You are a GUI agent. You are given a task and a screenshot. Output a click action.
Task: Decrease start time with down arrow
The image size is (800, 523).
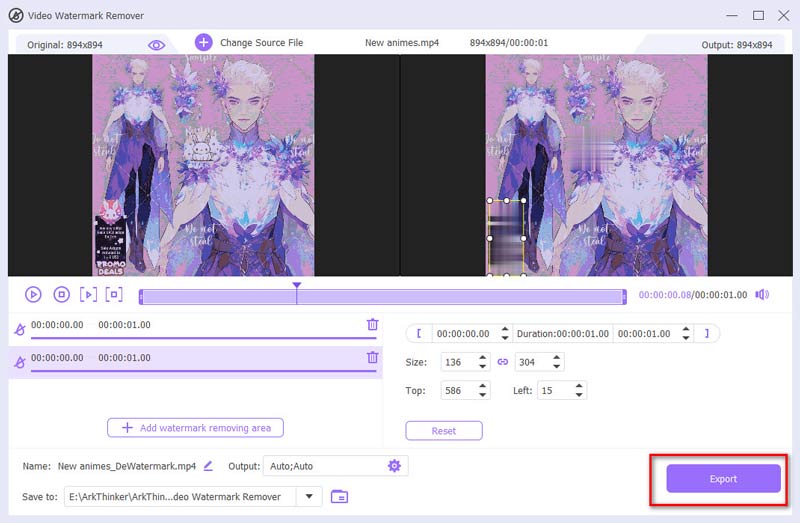[505, 338]
